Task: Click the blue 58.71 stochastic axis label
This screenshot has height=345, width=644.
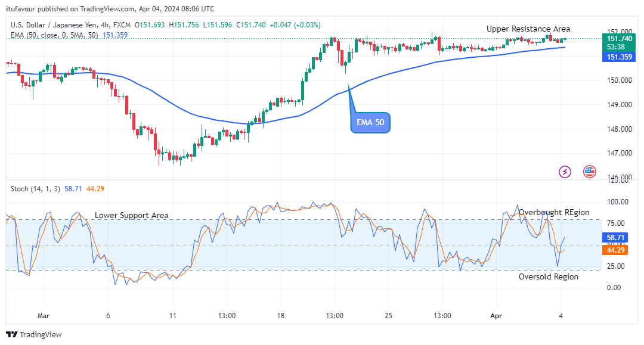Action: (615, 238)
